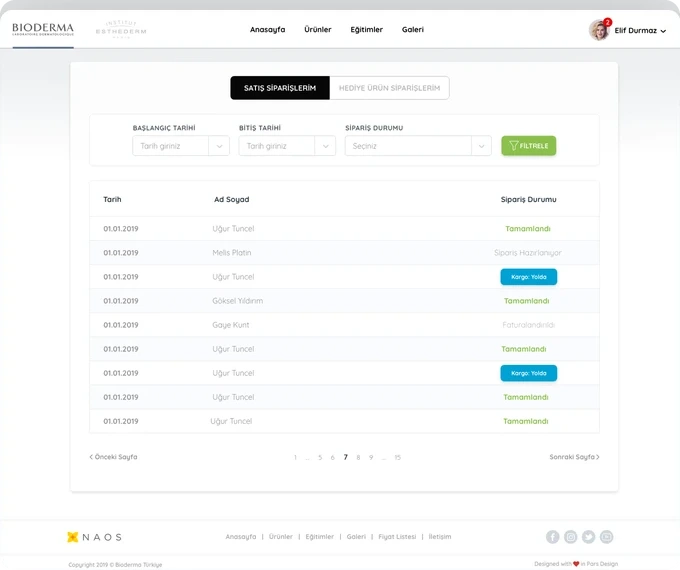Click the Institut Esthederm logo

click(121, 29)
